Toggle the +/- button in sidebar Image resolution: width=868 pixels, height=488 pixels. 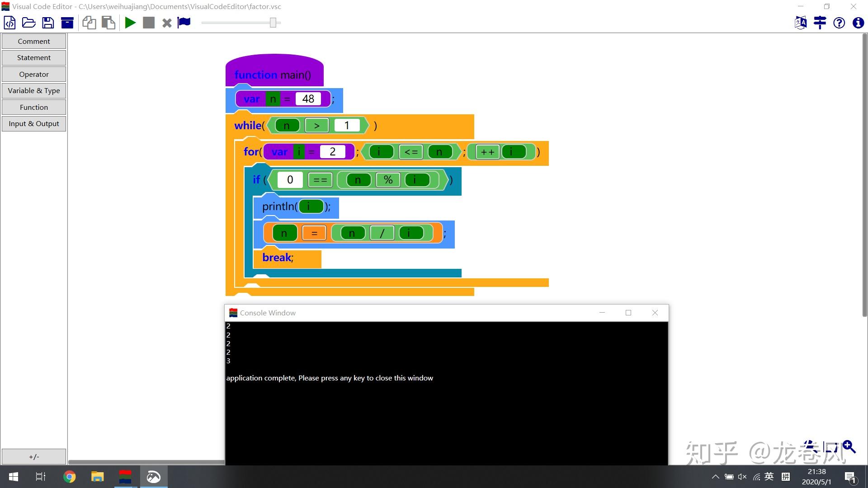[x=34, y=456]
